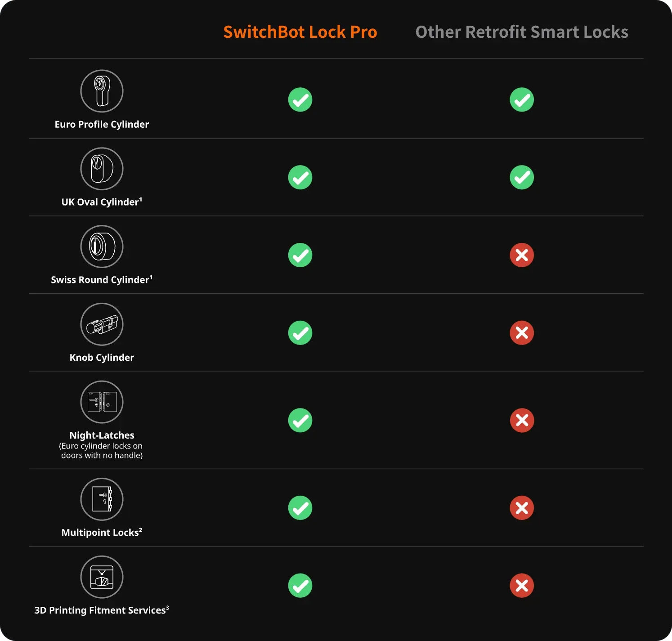Image resolution: width=672 pixels, height=641 pixels.
Task: Click red cross in Night-Latches row
Action: coord(522,420)
